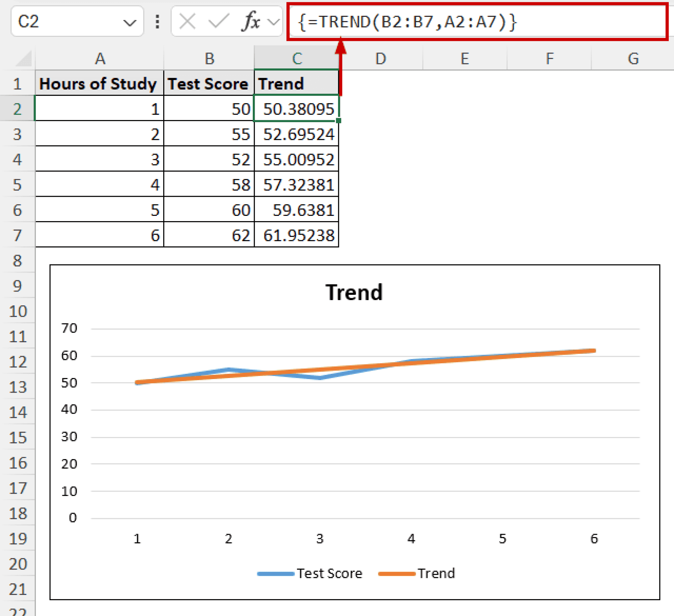Screen dimensions: 674x616
Task: Select cell with value 61.95238
Action: (x=297, y=235)
